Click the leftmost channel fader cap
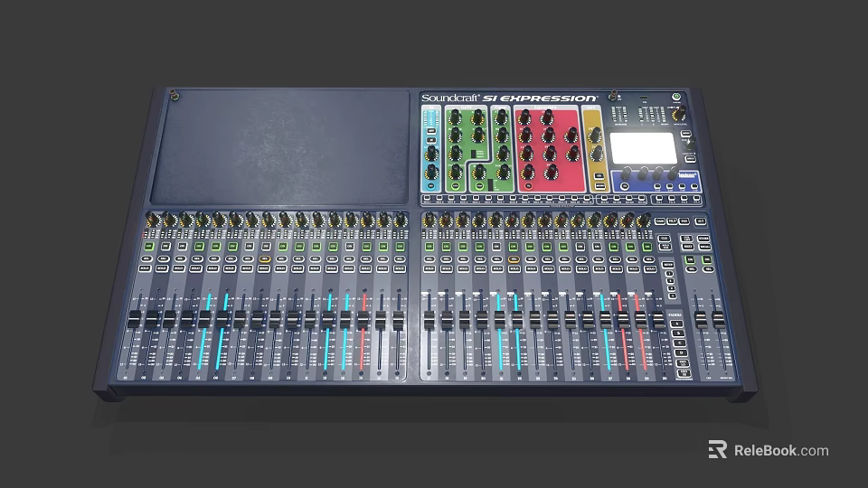868x488 pixels. tap(135, 320)
